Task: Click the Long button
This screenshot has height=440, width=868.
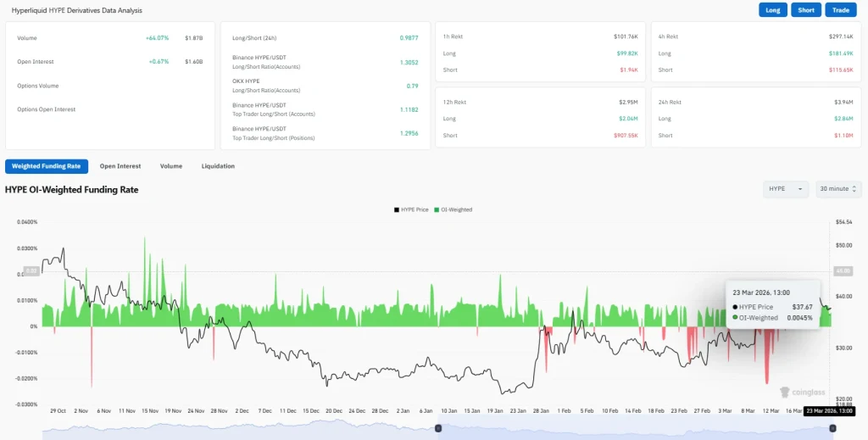Action: [x=773, y=10]
